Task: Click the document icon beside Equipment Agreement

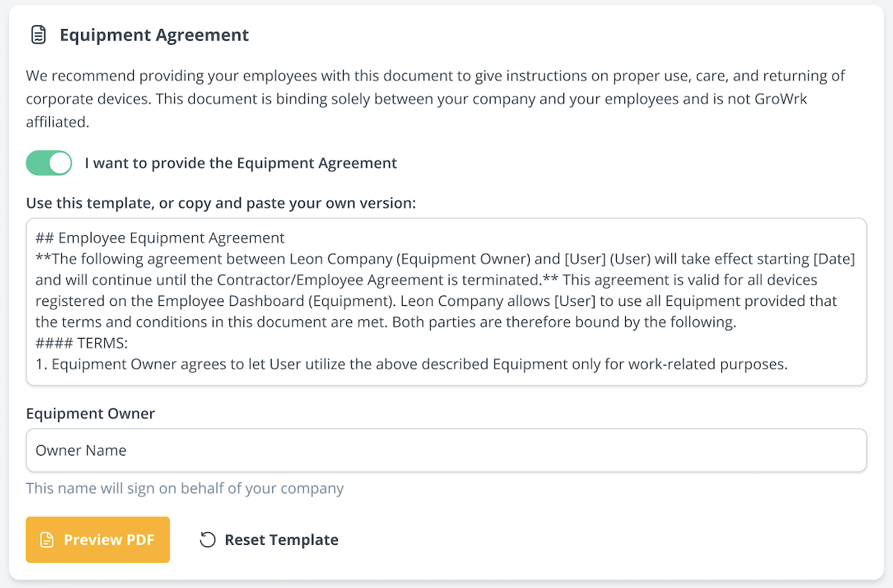Action: click(38, 33)
